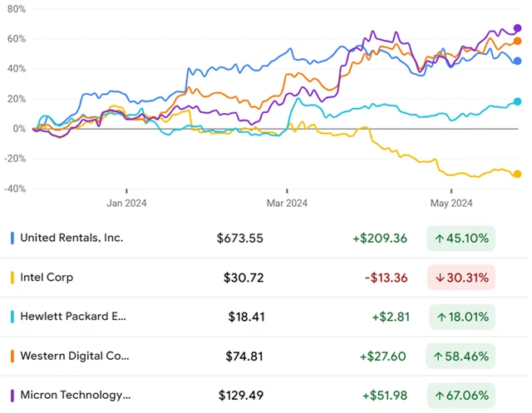Viewport: 532px width, 413px height.
Task: Select the blue United Rentals color marker
Action: (x=12, y=238)
